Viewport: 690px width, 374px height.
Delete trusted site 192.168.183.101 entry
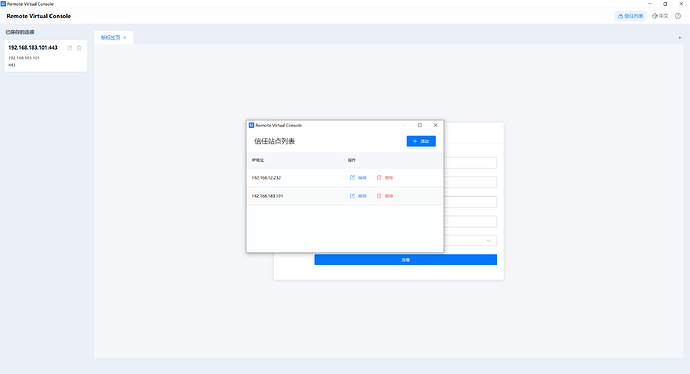[385, 196]
